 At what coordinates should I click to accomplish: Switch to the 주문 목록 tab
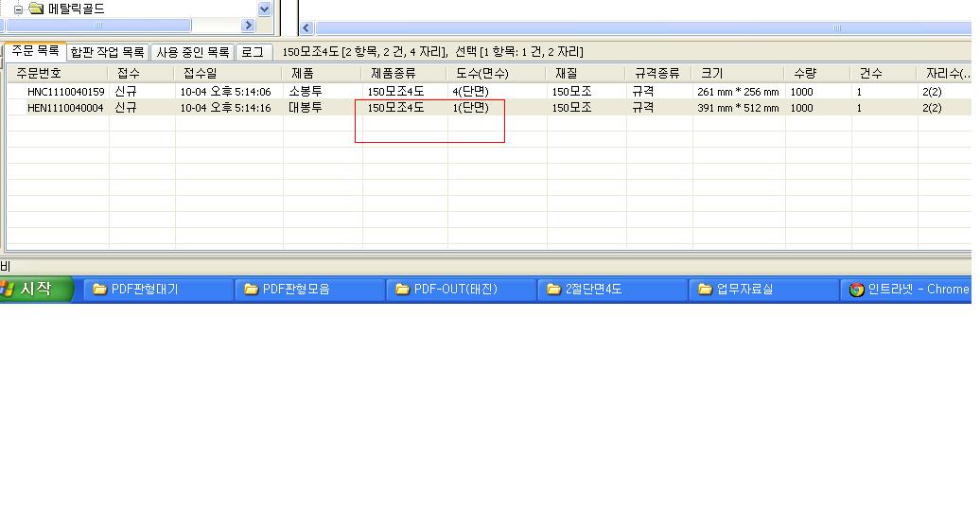(x=35, y=51)
